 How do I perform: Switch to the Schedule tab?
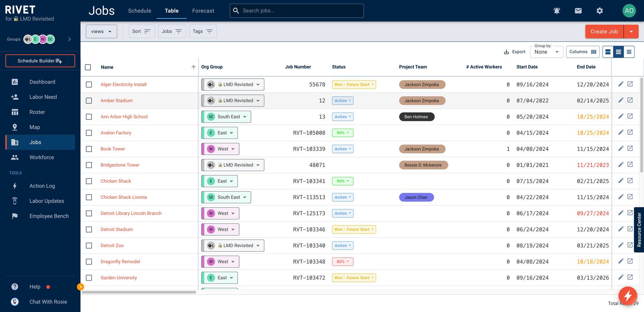(x=139, y=10)
